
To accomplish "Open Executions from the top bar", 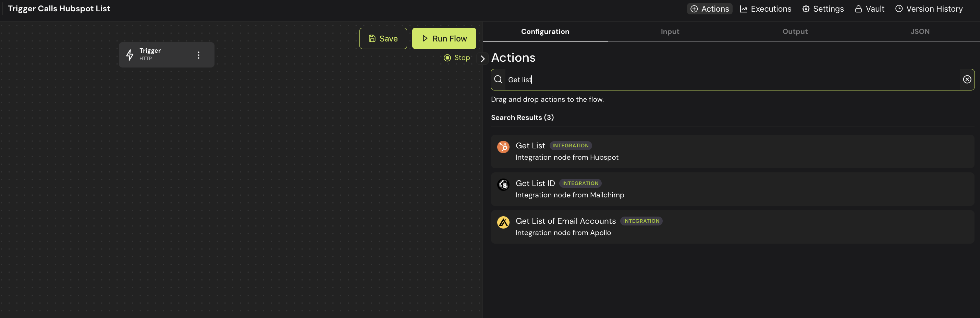I will 765,9.
